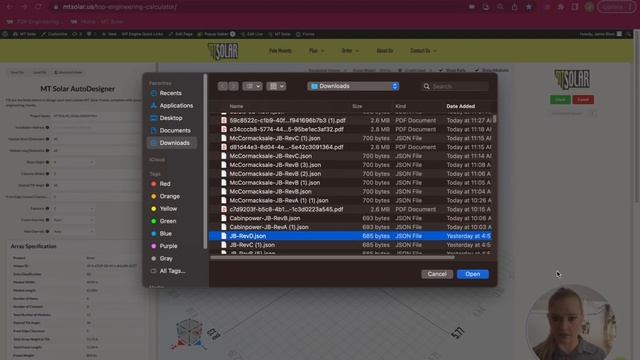Click green button in right MT Solar panel
This screenshot has height=360, width=640.
tap(560, 100)
